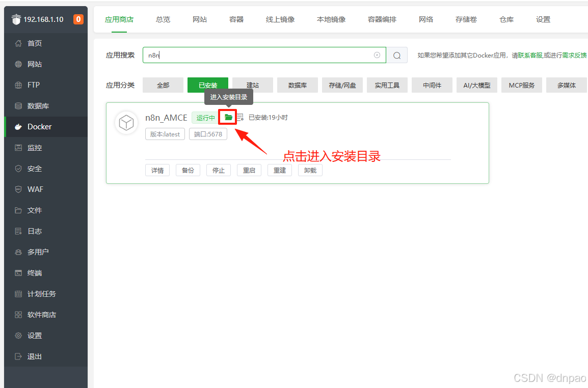Switch to the 总览 tab
Screen dimensions: 588x388
(163, 19)
